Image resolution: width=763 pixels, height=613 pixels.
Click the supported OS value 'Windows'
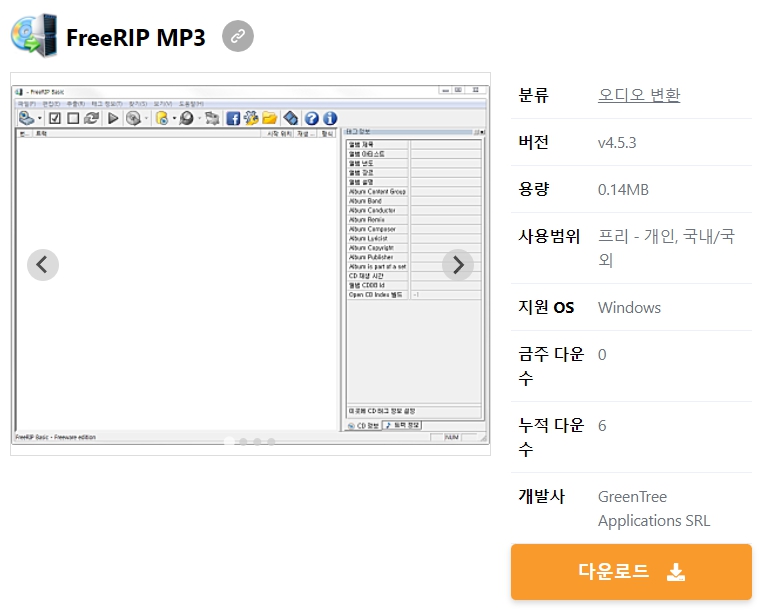coord(629,308)
